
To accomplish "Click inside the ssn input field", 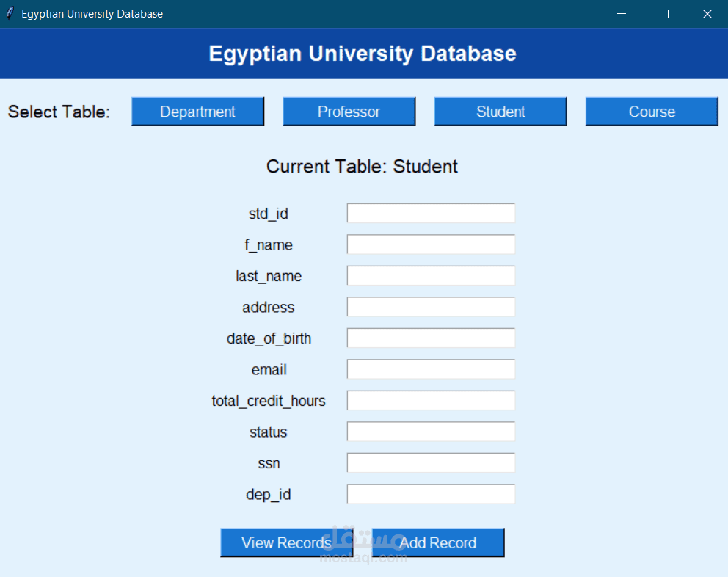I will point(430,462).
